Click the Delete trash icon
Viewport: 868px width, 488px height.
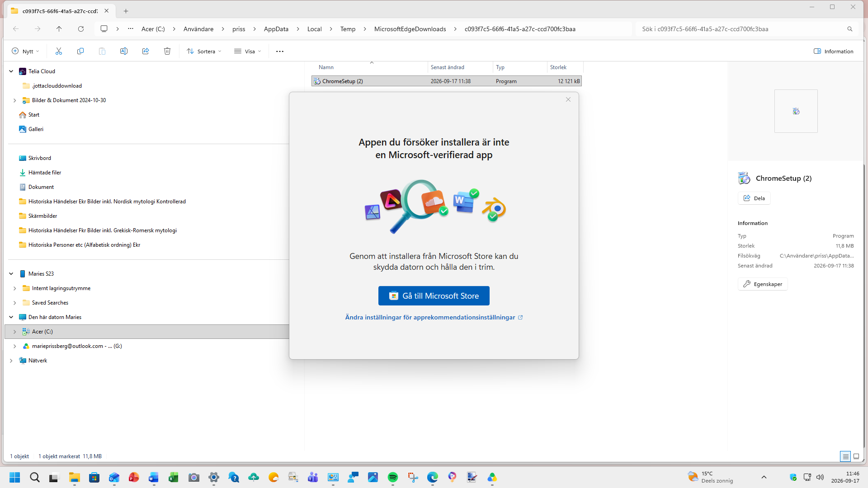(x=167, y=52)
